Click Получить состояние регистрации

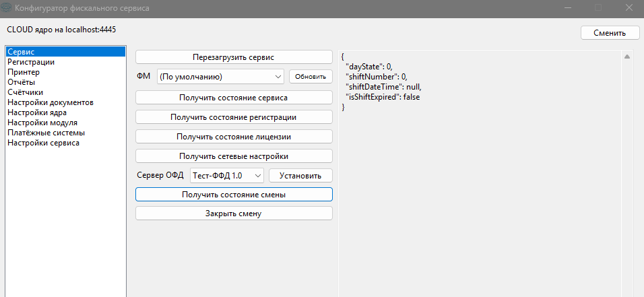(234, 117)
